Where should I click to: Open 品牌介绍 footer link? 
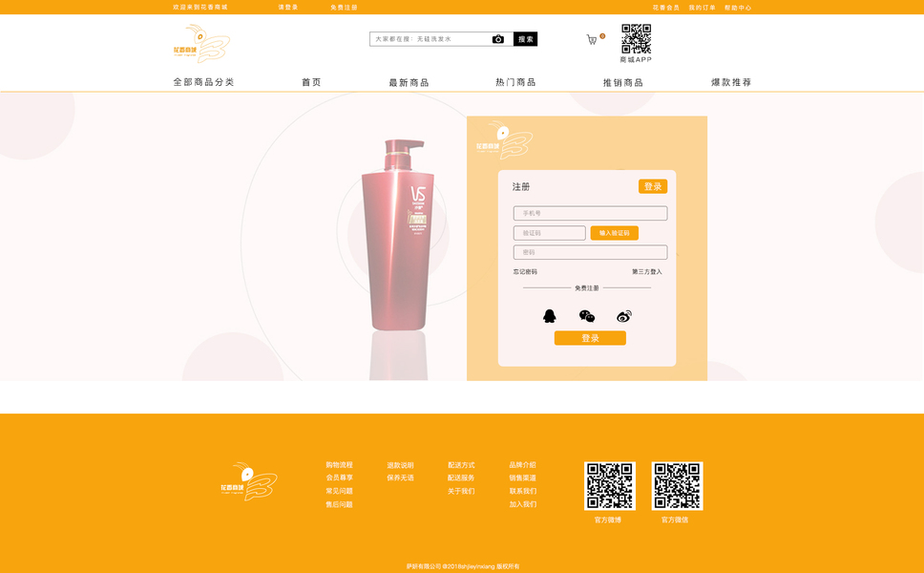click(523, 465)
